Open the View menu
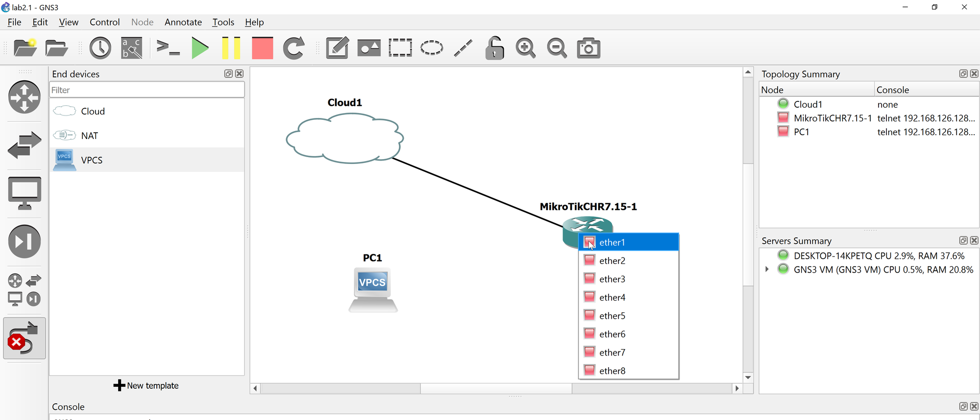 pos(69,22)
